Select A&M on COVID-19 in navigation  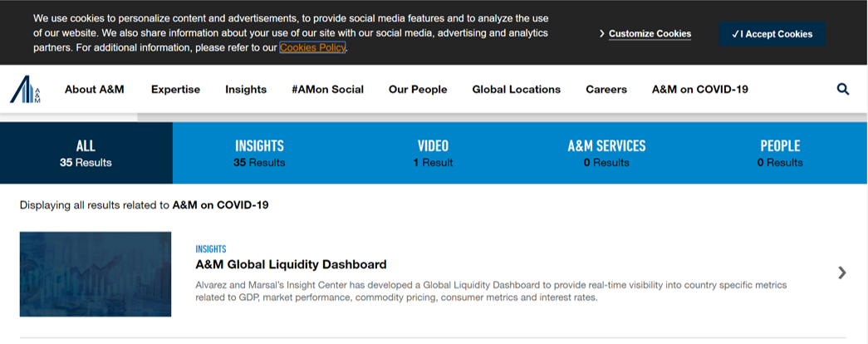coord(699,90)
